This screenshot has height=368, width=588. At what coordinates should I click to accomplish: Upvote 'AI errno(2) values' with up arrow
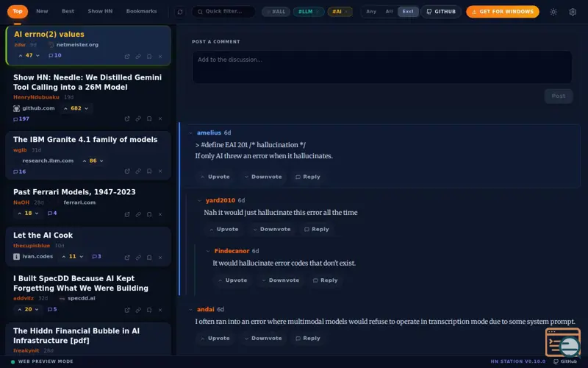point(21,55)
